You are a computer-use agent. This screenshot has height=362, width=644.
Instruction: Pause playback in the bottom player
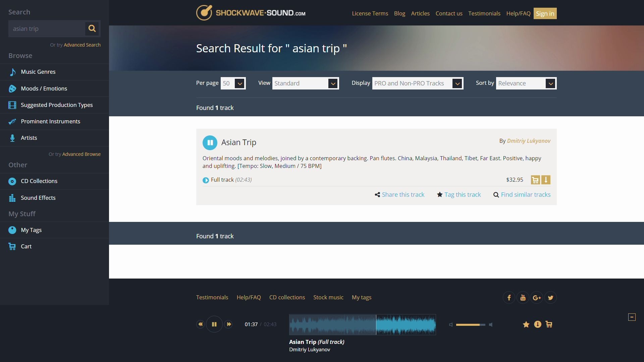click(x=214, y=324)
